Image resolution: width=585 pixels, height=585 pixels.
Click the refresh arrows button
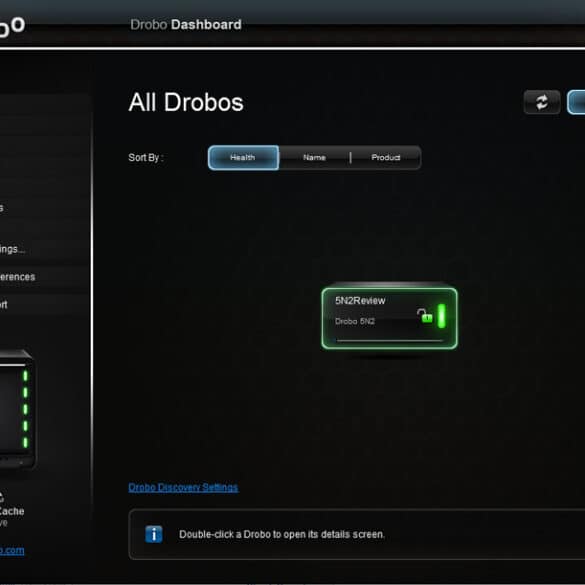542,102
